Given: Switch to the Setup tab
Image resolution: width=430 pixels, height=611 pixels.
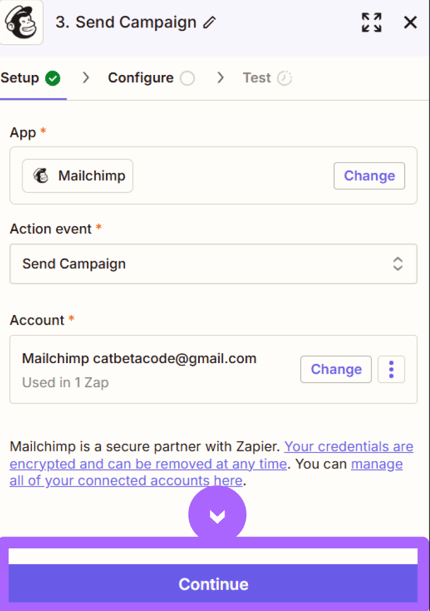Looking at the screenshot, I should (x=30, y=78).
